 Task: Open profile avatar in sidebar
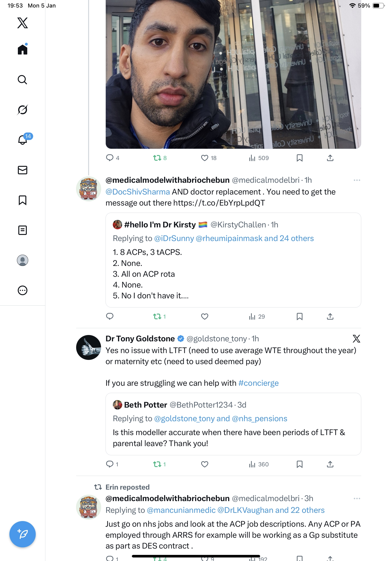(23, 260)
